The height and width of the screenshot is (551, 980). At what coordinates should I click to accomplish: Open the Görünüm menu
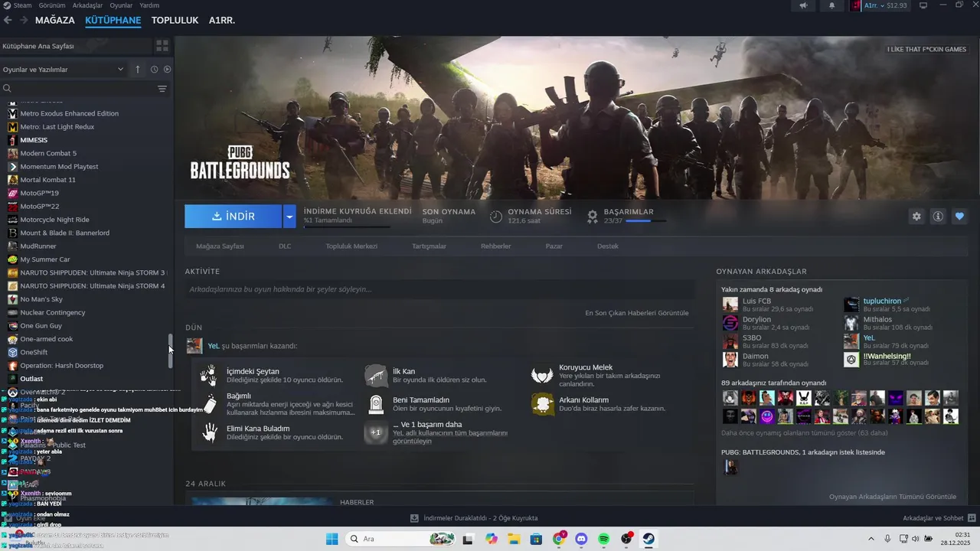pyautogui.click(x=52, y=5)
